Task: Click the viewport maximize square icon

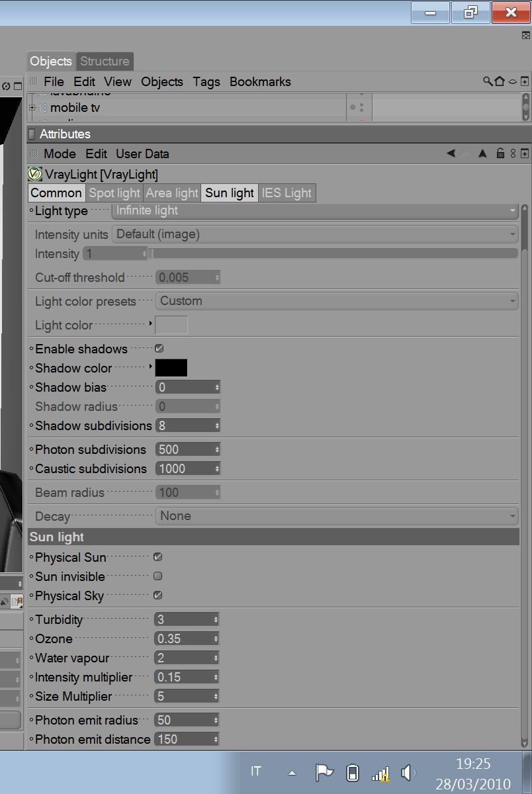Action: 18,86
